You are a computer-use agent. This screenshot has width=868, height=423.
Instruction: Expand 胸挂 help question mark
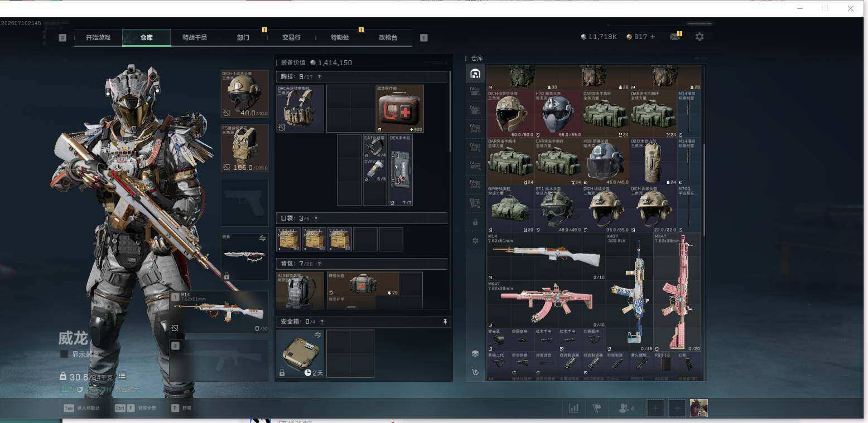[x=319, y=77]
